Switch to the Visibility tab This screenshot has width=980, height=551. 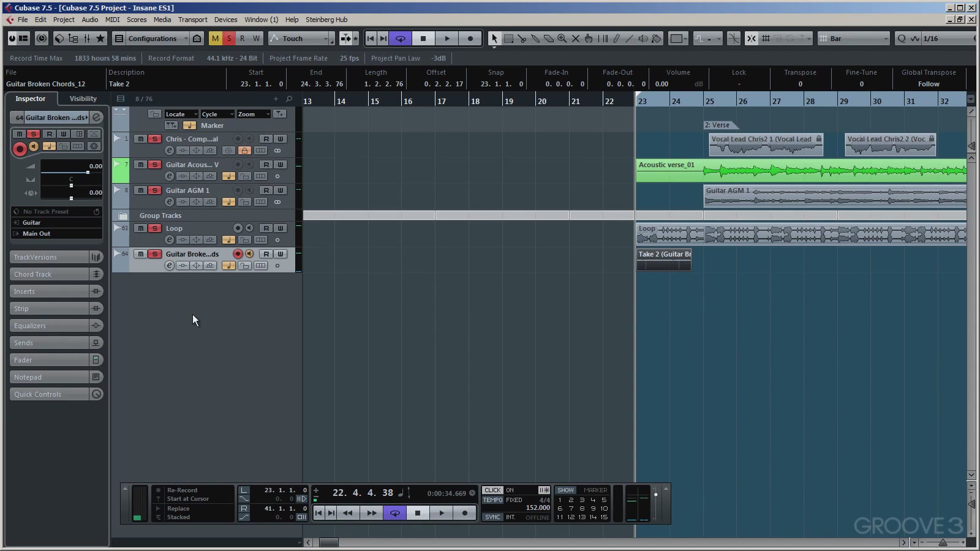[83, 99]
